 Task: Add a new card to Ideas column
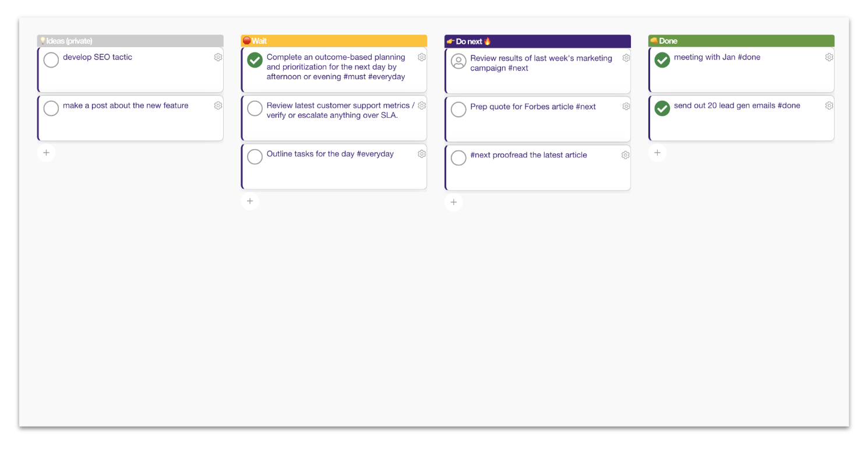coord(47,153)
